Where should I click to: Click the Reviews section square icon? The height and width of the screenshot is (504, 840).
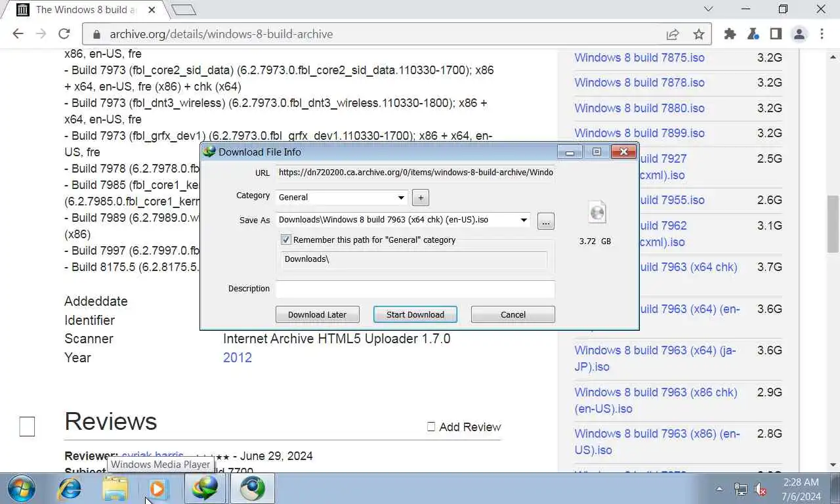click(27, 427)
